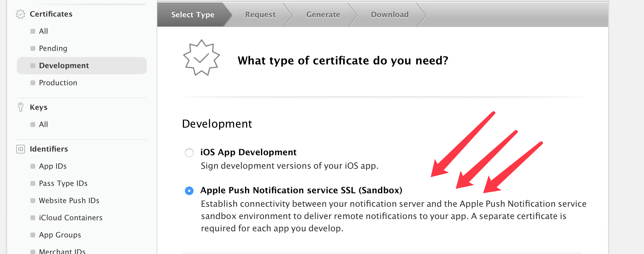Screen dimensions: 644x254
Task: Open Production certificates list
Action: 58,83
